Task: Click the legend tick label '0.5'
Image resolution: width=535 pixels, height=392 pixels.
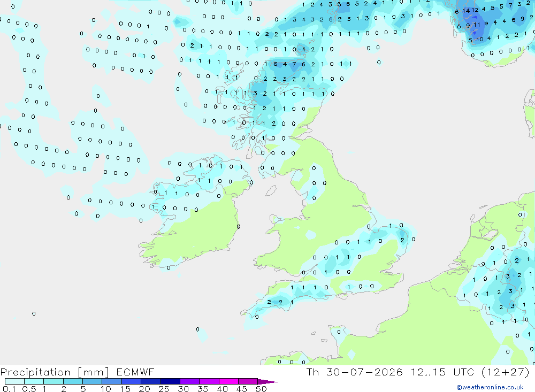Action: [29, 389]
